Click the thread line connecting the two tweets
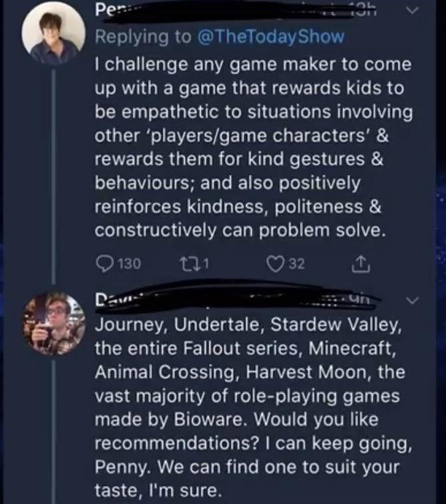The height and width of the screenshot is (504, 446). click(x=54, y=178)
